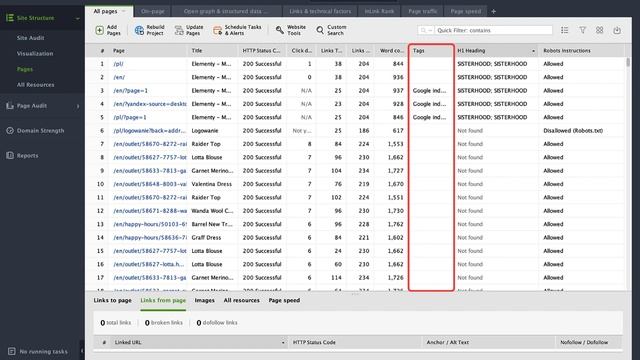Viewport: 640px width, 360px height.
Task: Open the All resources bottom tab
Action: [x=242, y=300]
